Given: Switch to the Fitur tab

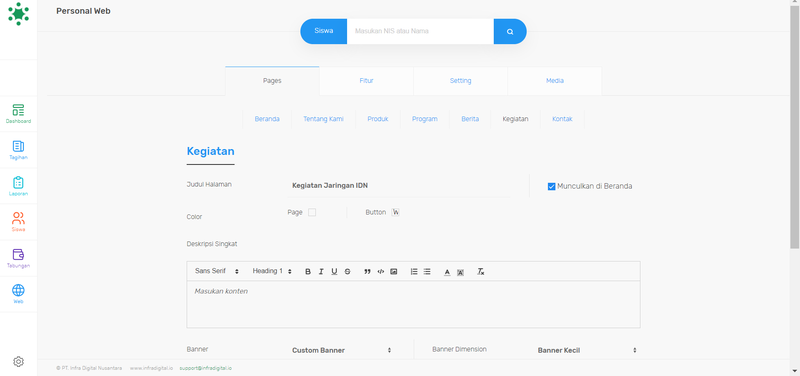Looking at the screenshot, I should pyautogui.click(x=366, y=81).
